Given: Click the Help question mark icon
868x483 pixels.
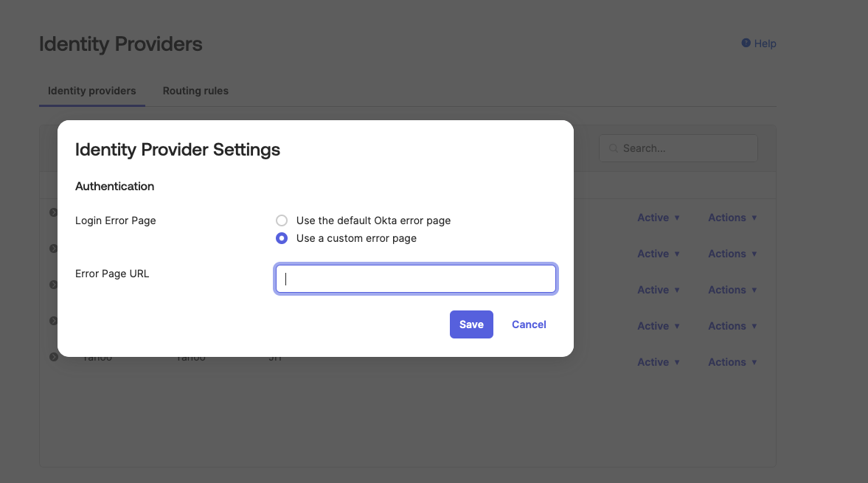Looking at the screenshot, I should [x=746, y=44].
